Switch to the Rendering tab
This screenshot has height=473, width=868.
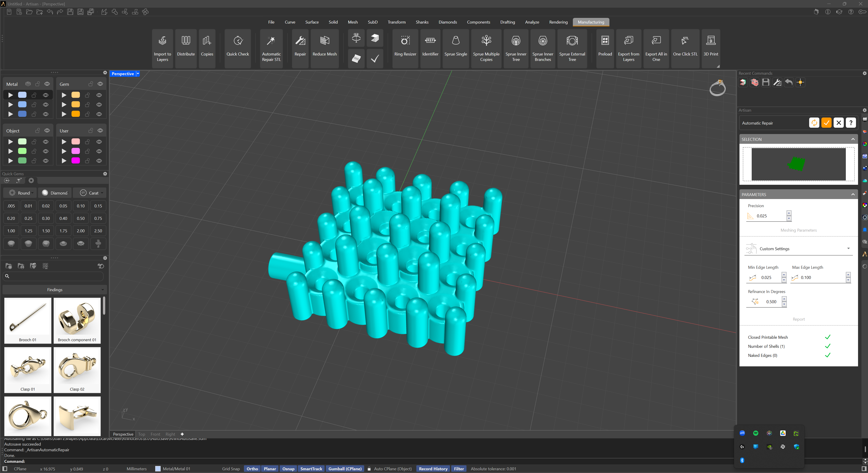tap(558, 22)
